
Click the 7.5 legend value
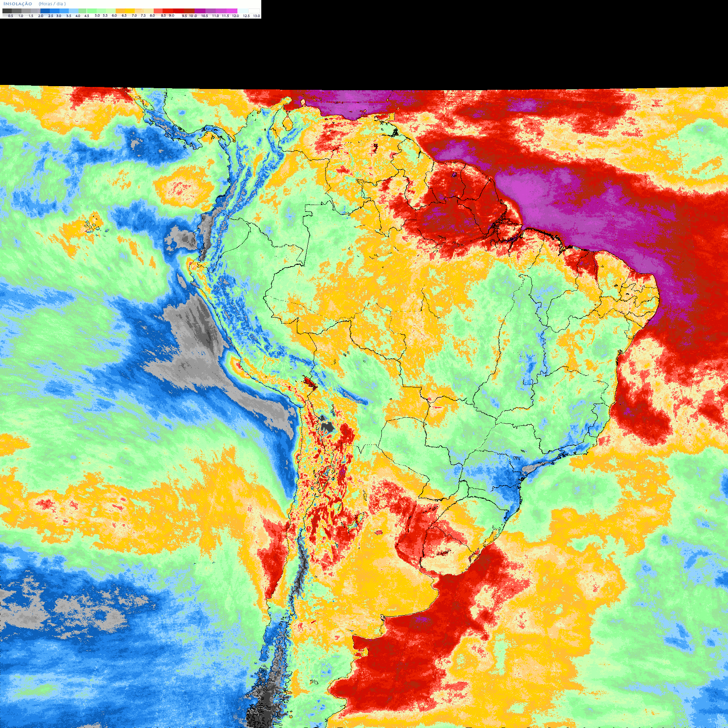point(143,15)
